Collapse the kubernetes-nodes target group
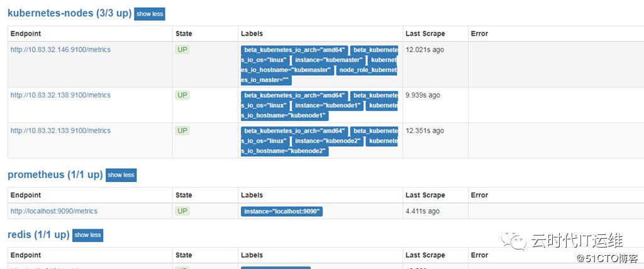 (x=149, y=14)
